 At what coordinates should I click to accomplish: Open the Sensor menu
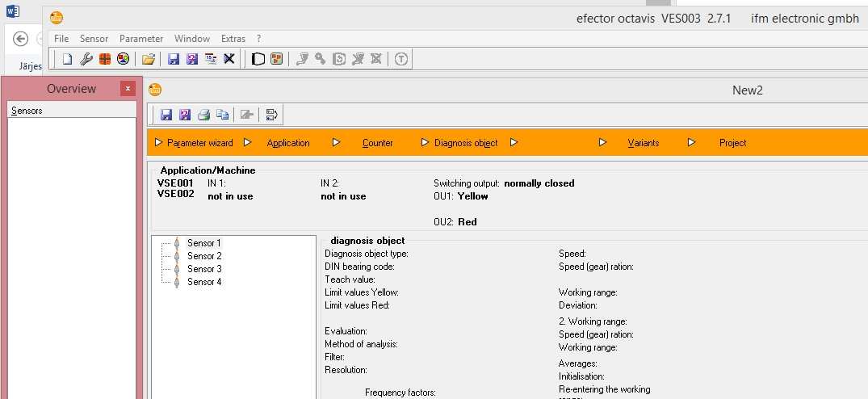[94, 39]
